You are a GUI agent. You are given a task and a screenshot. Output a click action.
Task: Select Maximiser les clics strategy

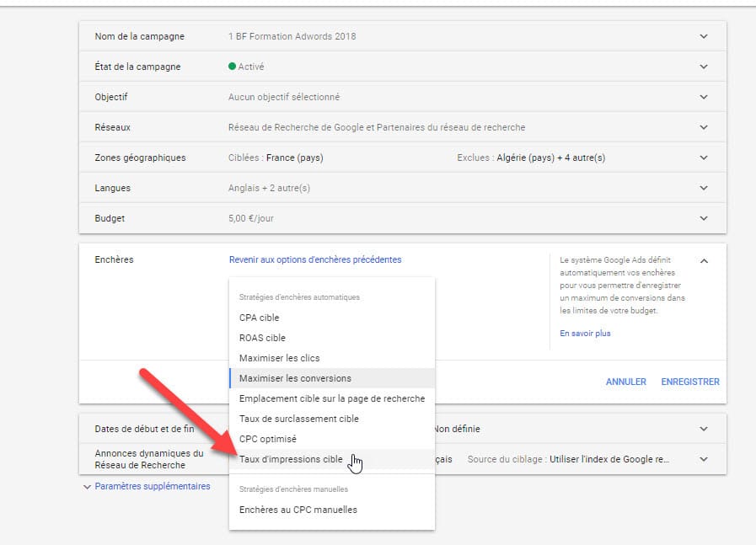coord(332,358)
